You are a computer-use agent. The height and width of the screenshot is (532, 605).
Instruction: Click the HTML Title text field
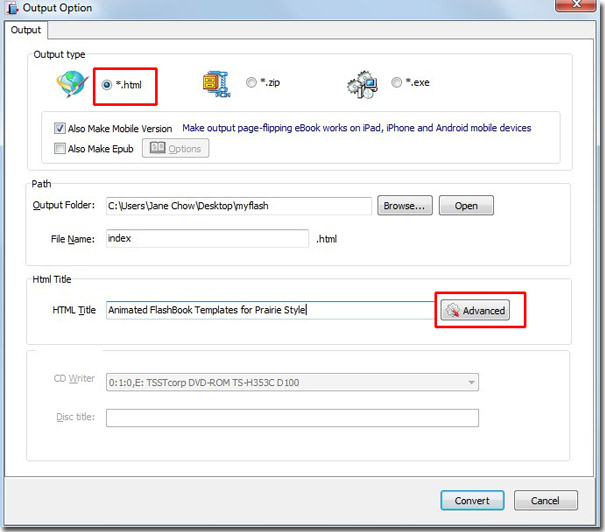[270, 310]
